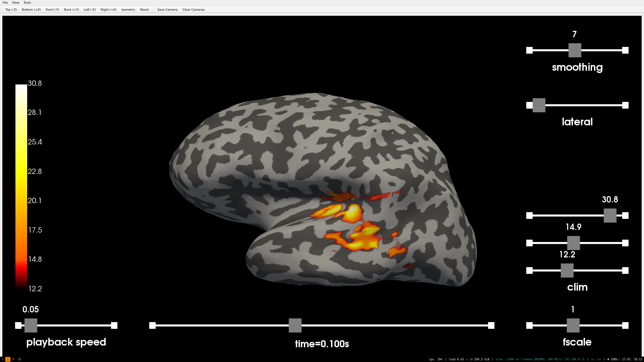Click the fscale slider handle
Screen dimensions: 644x362
click(573, 325)
